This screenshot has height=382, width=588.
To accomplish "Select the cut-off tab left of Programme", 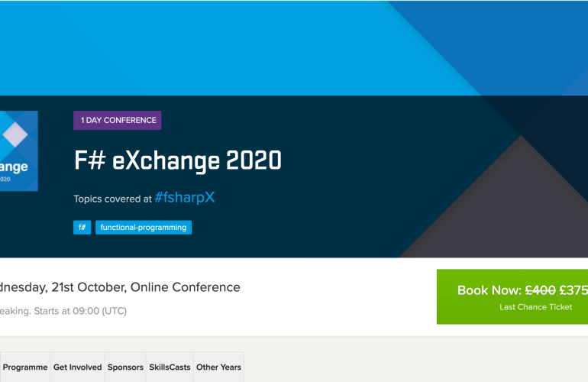I will [x=1, y=367].
